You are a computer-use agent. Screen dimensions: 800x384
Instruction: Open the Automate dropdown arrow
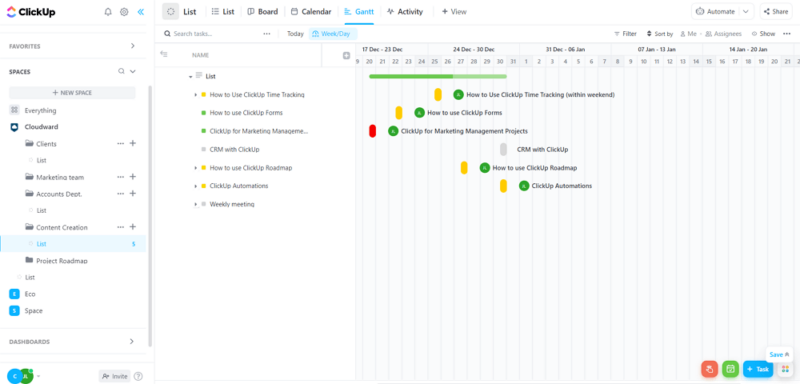[x=745, y=11]
